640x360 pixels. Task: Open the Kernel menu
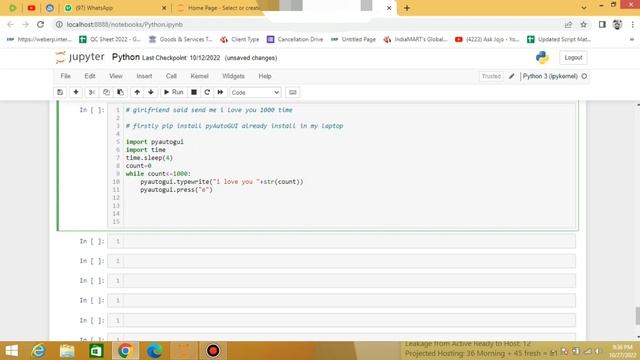200,76
